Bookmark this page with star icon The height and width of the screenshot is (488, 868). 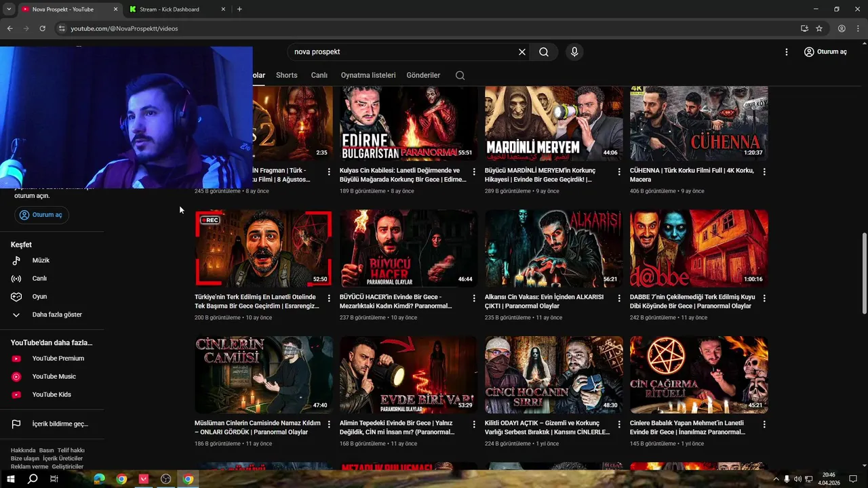819,28
